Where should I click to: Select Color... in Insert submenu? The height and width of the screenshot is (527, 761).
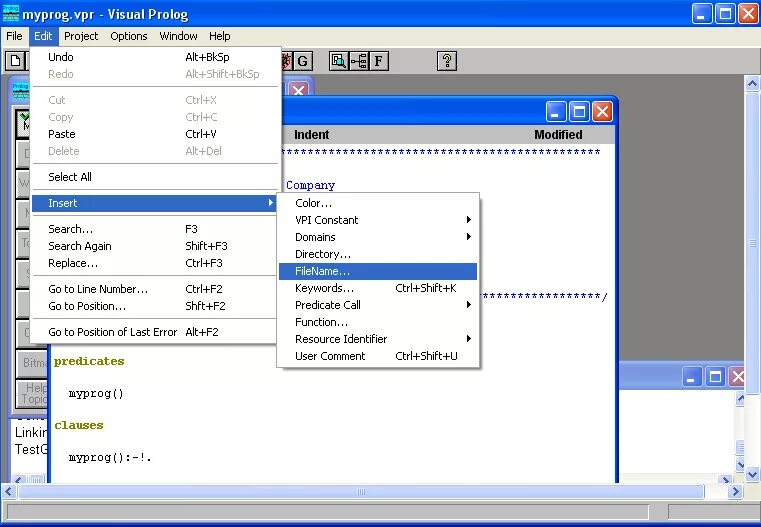[x=378, y=203]
